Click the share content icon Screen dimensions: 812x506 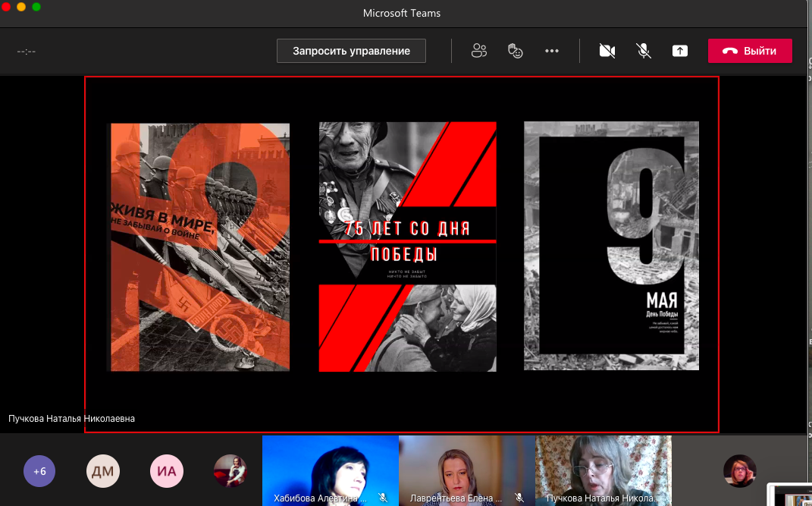point(680,51)
